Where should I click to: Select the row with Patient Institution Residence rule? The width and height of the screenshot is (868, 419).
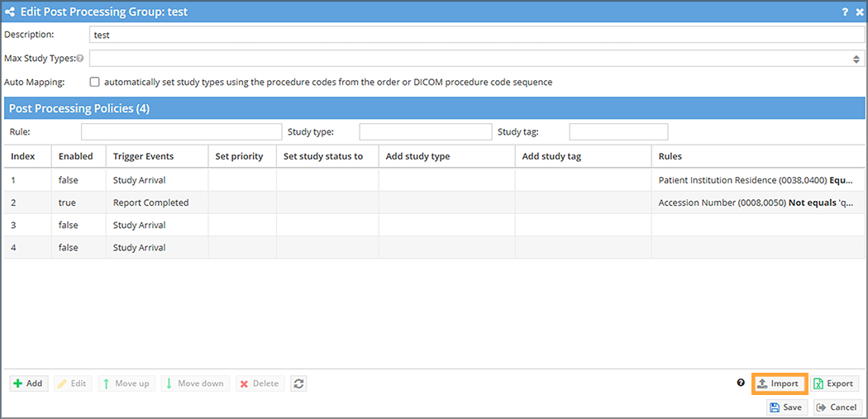[331, 179]
